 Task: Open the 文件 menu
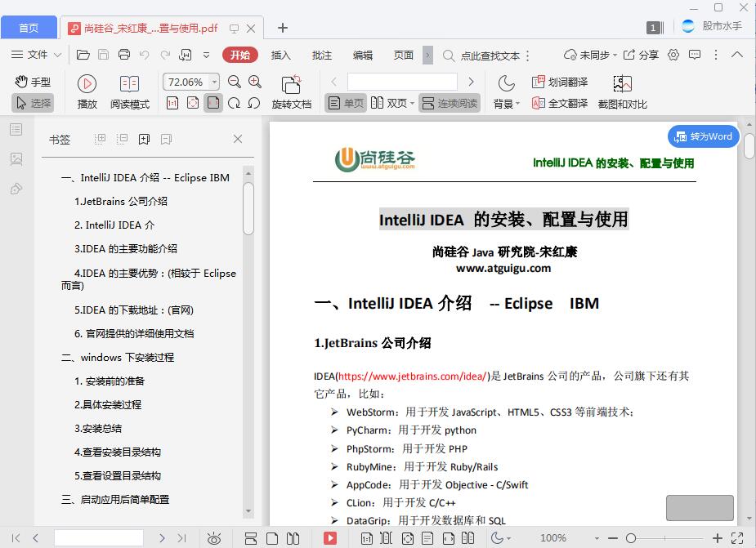click(x=29, y=55)
